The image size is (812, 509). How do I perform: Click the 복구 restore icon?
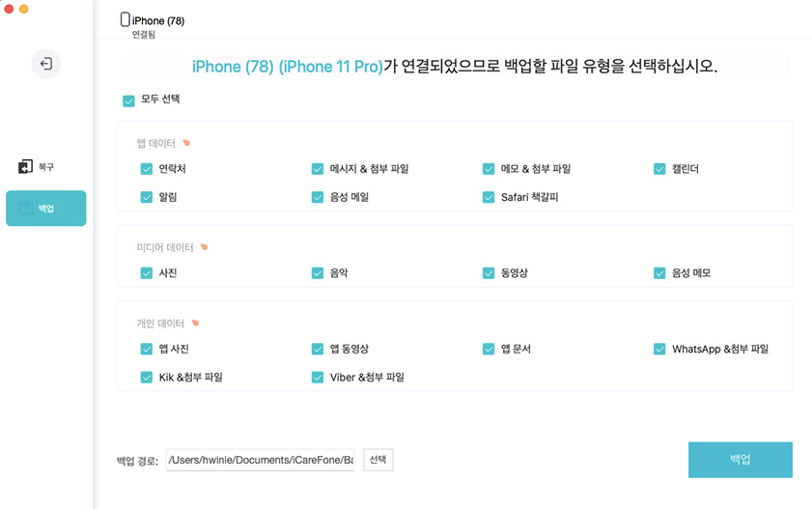pyautogui.click(x=25, y=167)
